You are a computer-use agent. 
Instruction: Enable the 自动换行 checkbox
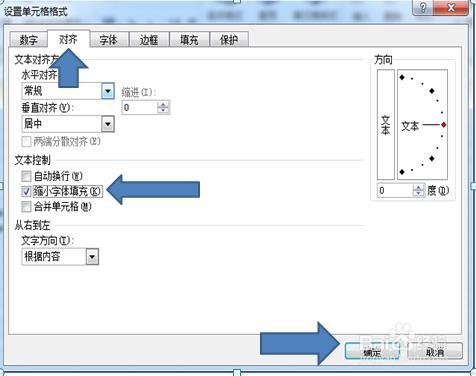tap(26, 176)
